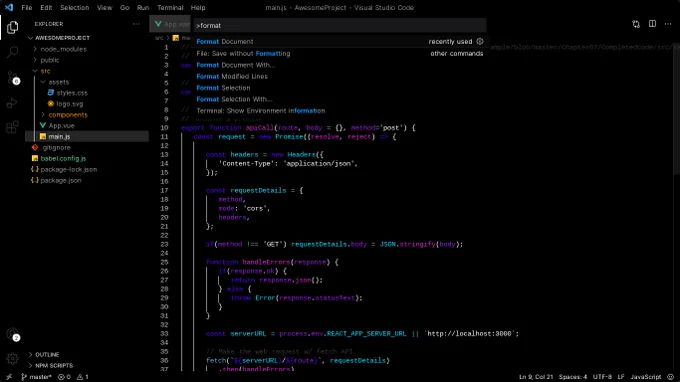Open package.json file
The width and height of the screenshot is (680, 382).
(x=60, y=180)
